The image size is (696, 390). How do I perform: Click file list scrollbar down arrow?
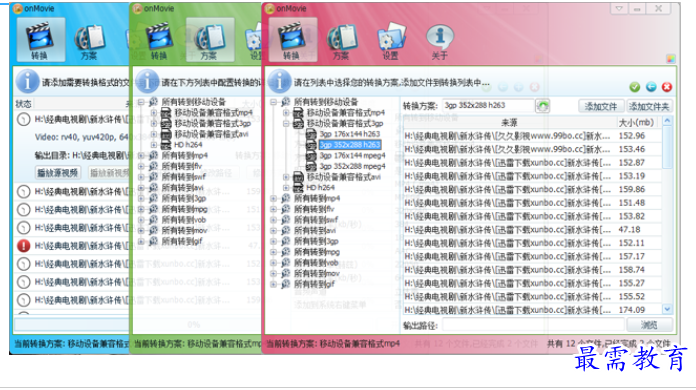(667, 309)
